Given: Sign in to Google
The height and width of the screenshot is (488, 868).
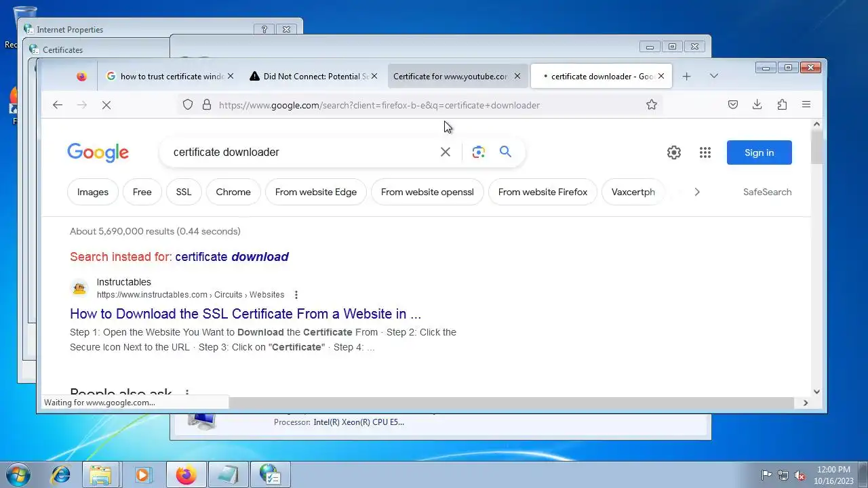Looking at the screenshot, I should point(759,152).
